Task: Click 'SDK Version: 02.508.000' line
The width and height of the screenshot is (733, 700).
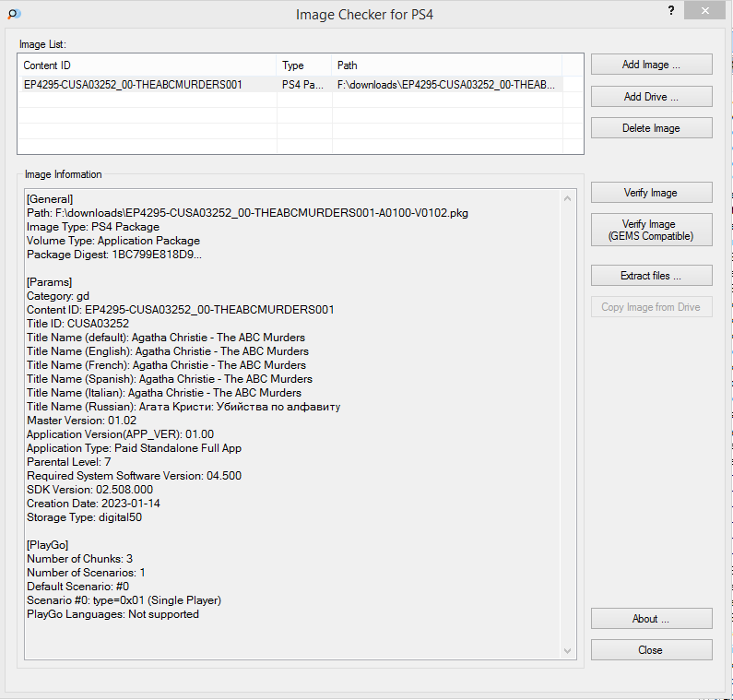Action: click(x=89, y=490)
